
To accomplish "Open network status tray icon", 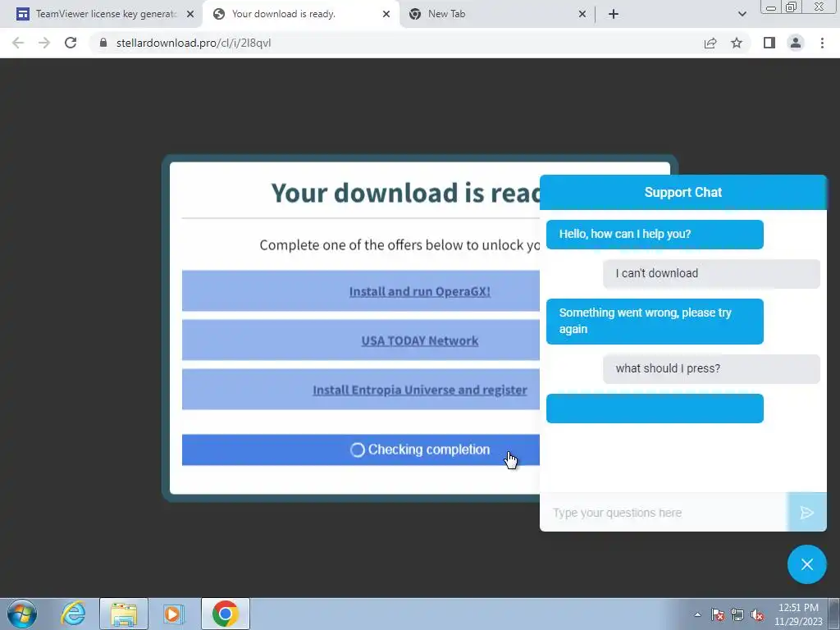I will coord(737,614).
